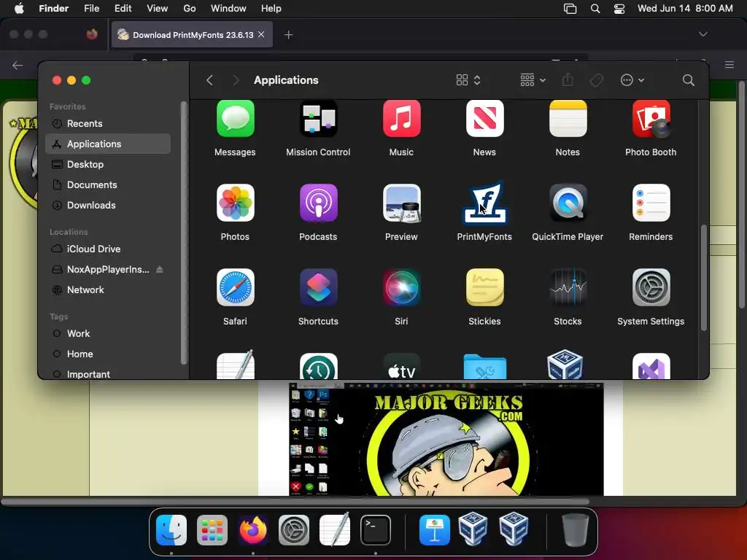The image size is (747, 560).
Task: Select the Photo Booth app icon
Action: click(x=651, y=119)
